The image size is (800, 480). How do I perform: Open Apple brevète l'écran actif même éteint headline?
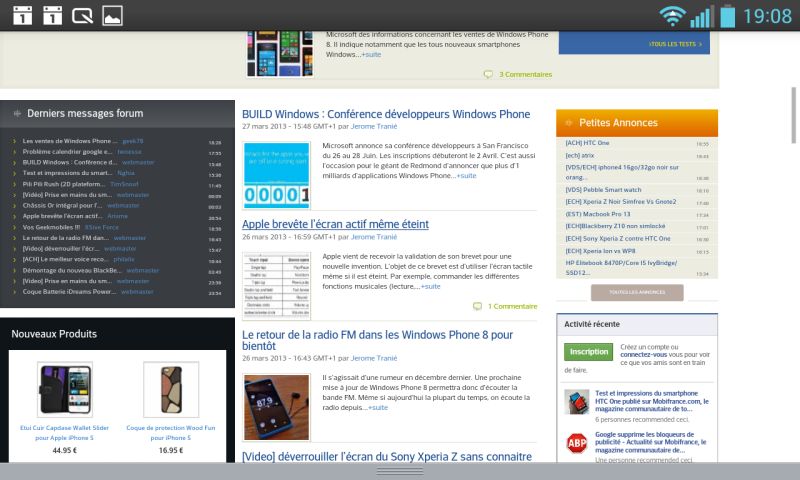point(335,224)
